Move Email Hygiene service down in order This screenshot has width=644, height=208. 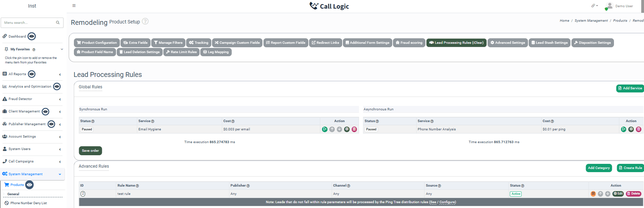(339, 129)
